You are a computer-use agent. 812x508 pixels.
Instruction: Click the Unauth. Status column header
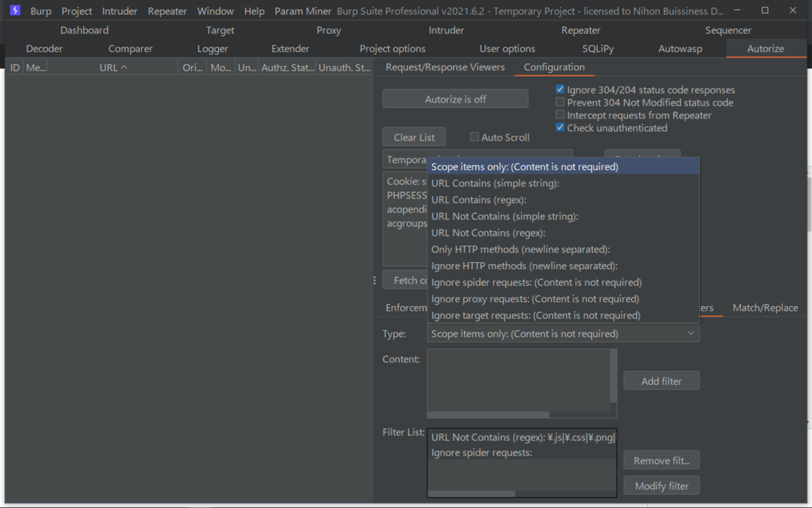pyautogui.click(x=344, y=68)
